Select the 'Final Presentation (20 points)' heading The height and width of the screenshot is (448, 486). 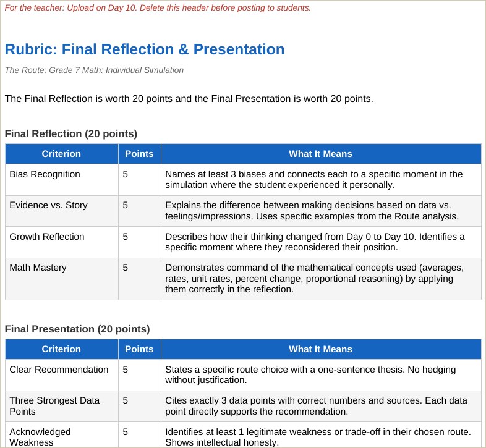tap(77, 329)
